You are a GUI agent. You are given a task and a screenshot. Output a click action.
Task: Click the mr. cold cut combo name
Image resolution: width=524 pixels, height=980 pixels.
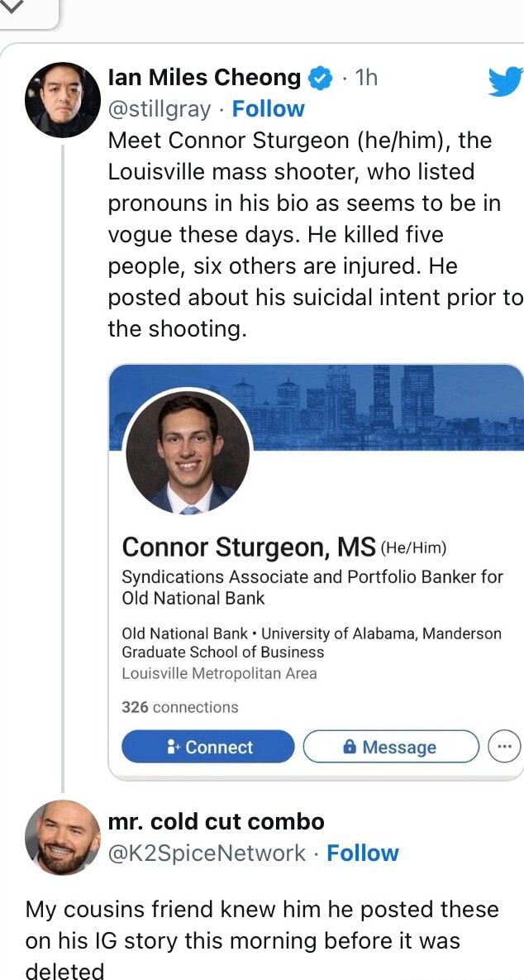(x=216, y=821)
